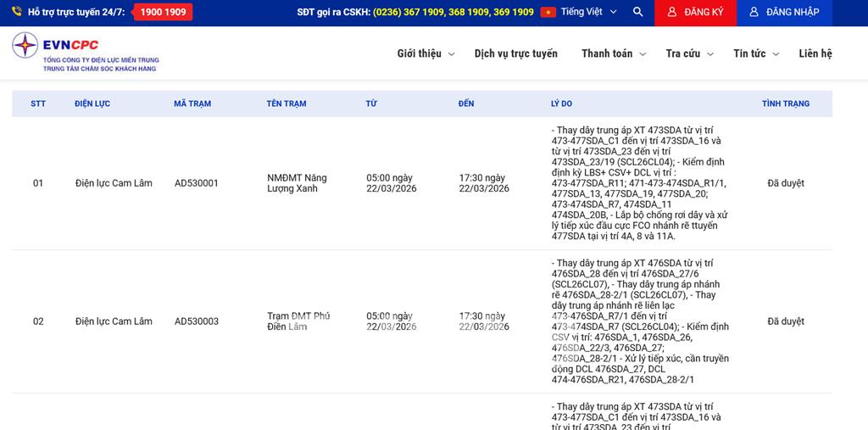Open Dịch vụ trực tuyến menu item
Image resolution: width=868 pixels, height=430 pixels.
515,53
